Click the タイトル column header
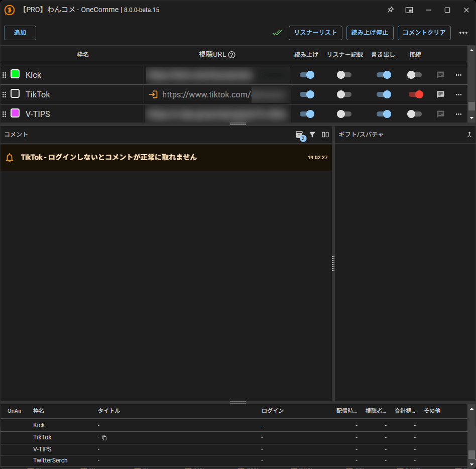The width and height of the screenshot is (476, 469). point(109,411)
